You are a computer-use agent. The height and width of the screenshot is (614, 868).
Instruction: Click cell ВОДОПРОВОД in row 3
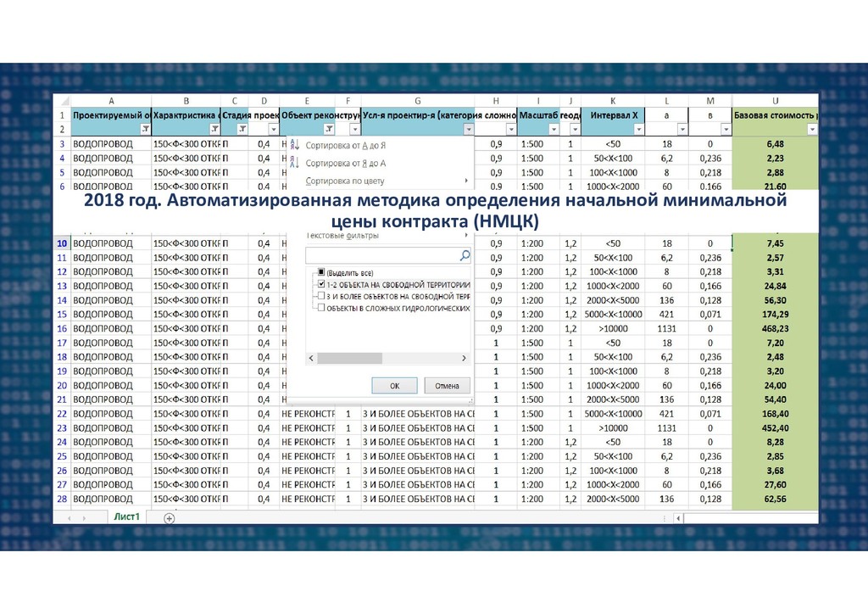(x=111, y=144)
